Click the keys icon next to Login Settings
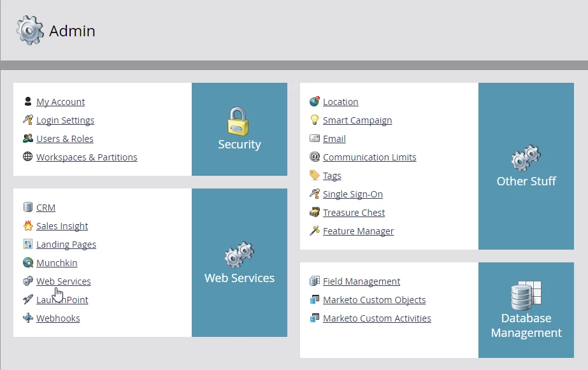Screen dimensions: 588x370 point(28,120)
